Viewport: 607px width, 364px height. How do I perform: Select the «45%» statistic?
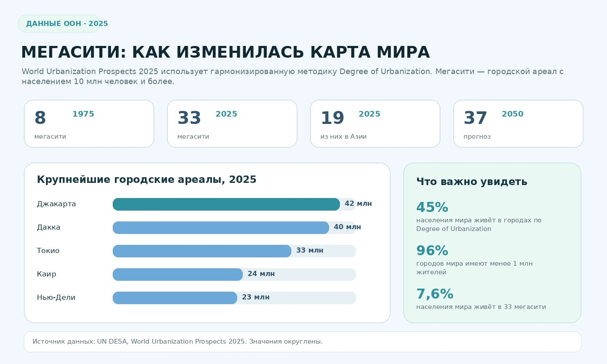tap(432, 208)
